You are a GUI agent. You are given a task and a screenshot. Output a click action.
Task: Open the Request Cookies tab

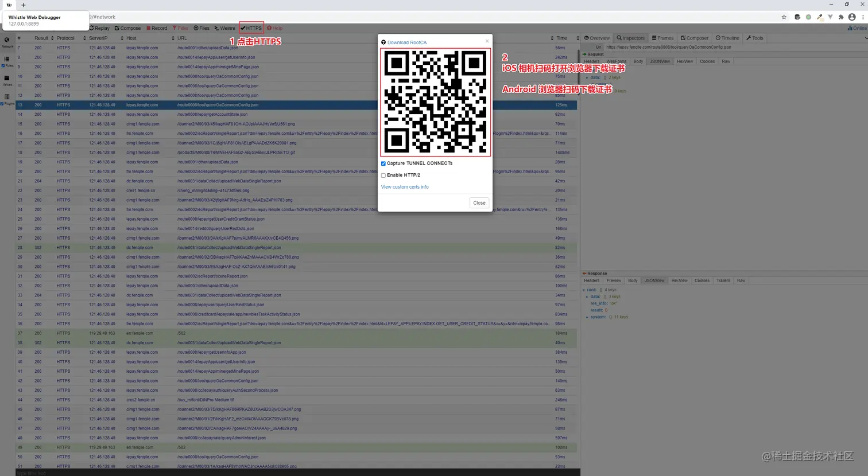(707, 61)
